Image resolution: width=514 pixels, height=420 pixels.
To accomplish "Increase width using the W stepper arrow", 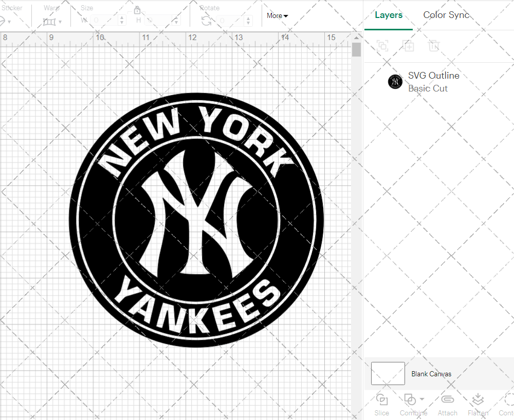I will (x=122, y=18).
